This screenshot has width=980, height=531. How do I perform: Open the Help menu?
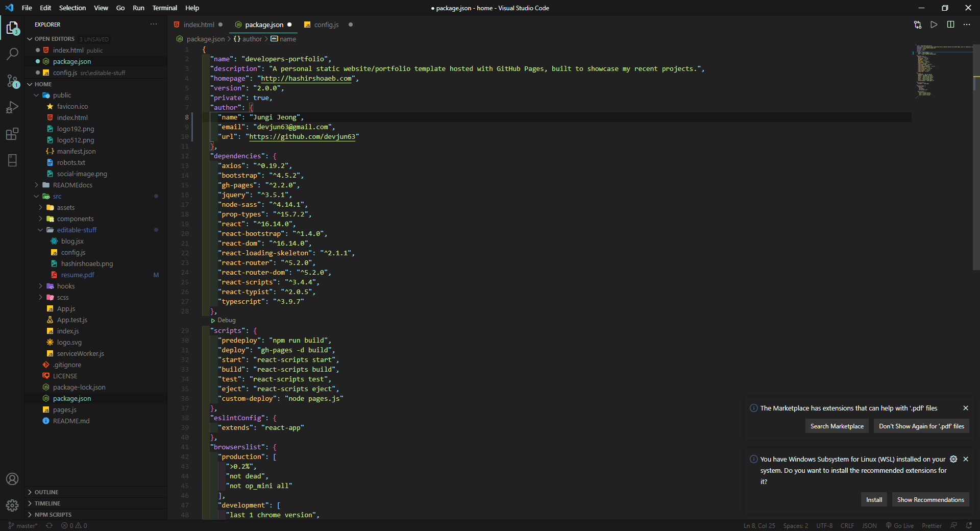[x=192, y=8]
